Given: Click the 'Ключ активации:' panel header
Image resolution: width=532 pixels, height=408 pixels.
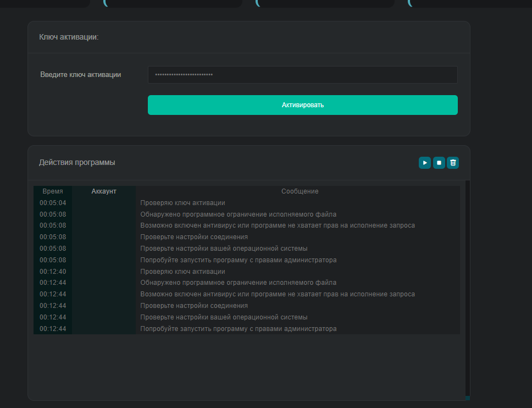Looking at the screenshot, I should point(69,37).
